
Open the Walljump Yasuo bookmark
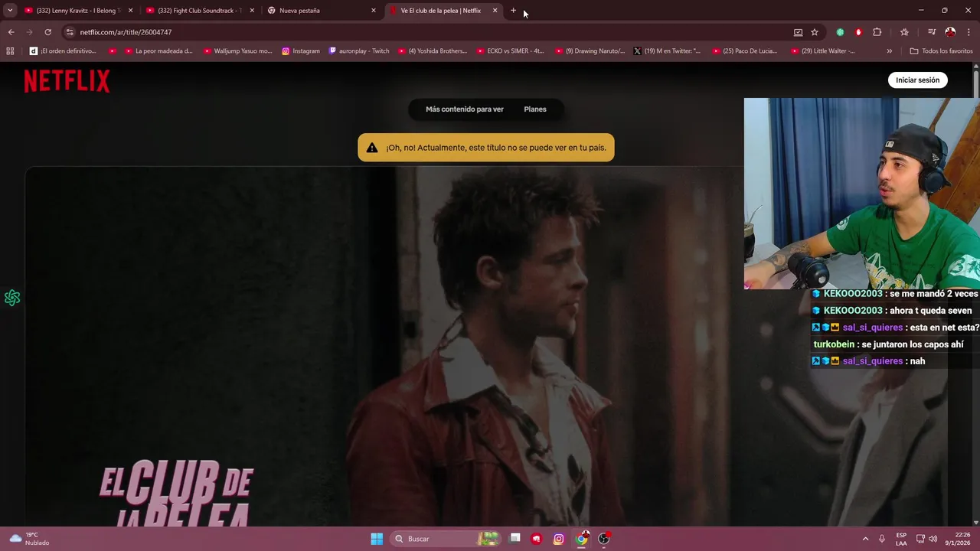coord(238,51)
